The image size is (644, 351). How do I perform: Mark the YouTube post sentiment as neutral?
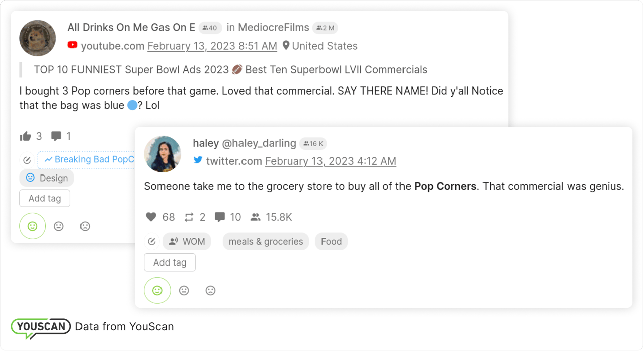click(59, 226)
